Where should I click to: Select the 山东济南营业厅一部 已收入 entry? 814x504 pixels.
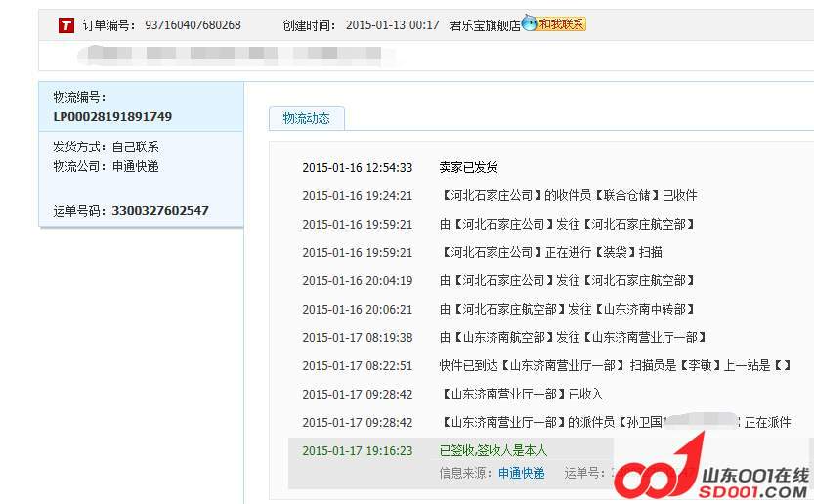click(522, 394)
